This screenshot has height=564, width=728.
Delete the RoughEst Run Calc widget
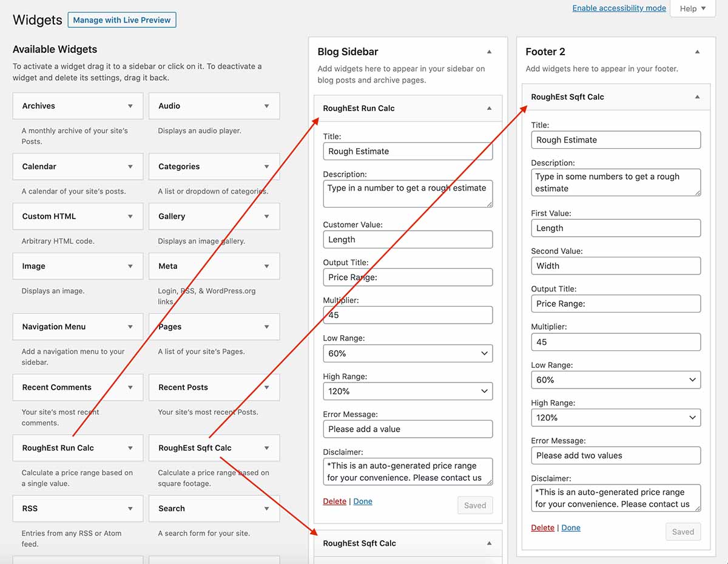tap(334, 501)
